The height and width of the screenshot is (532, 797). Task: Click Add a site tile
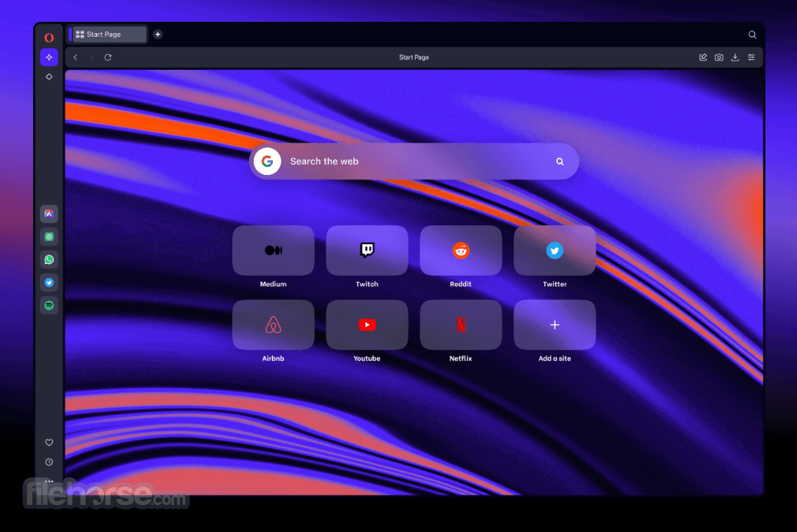coord(555,325)
